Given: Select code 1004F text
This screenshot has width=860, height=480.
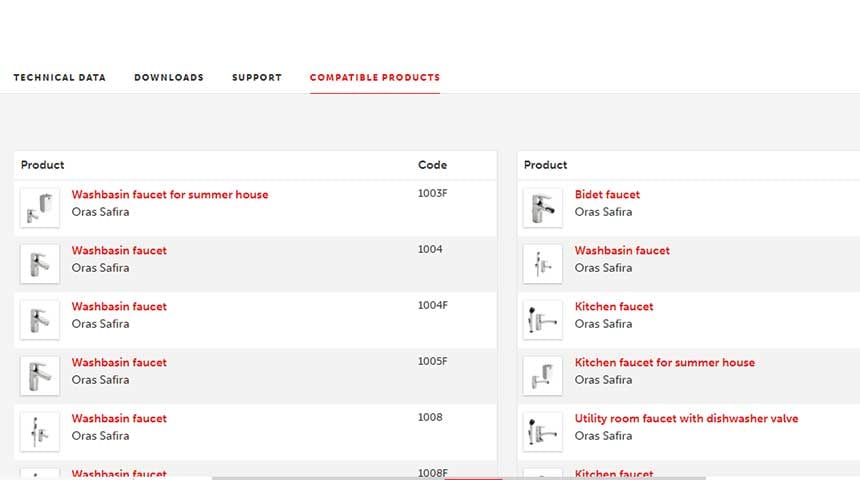Looking at the screenshot, I should pos(433,305).
